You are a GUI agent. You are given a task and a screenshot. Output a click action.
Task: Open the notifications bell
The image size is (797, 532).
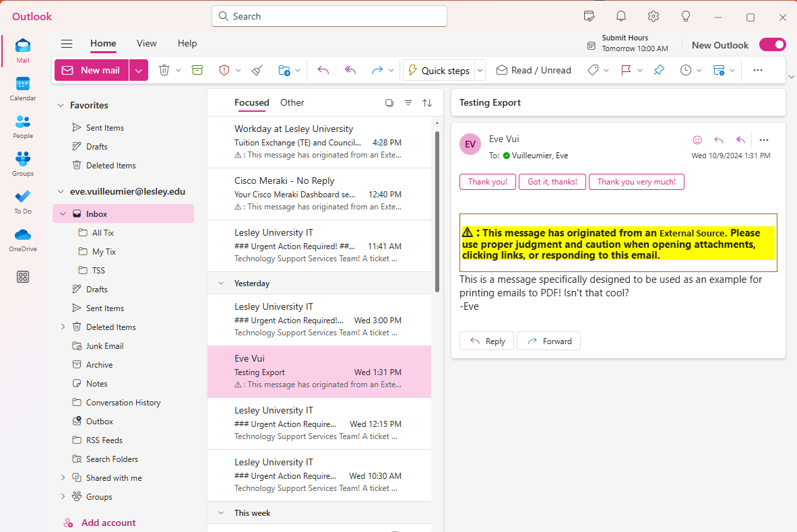tap(621, 17)
